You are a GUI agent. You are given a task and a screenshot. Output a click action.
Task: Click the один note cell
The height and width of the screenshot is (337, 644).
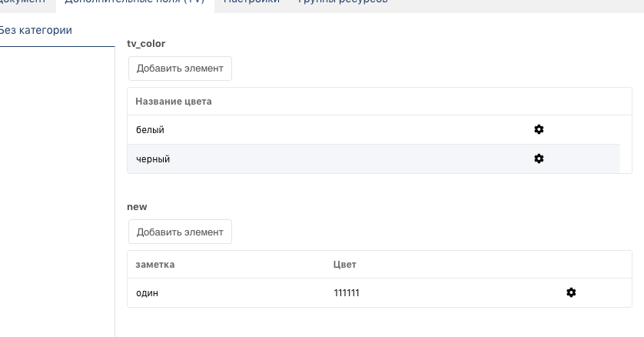[147, 293]
